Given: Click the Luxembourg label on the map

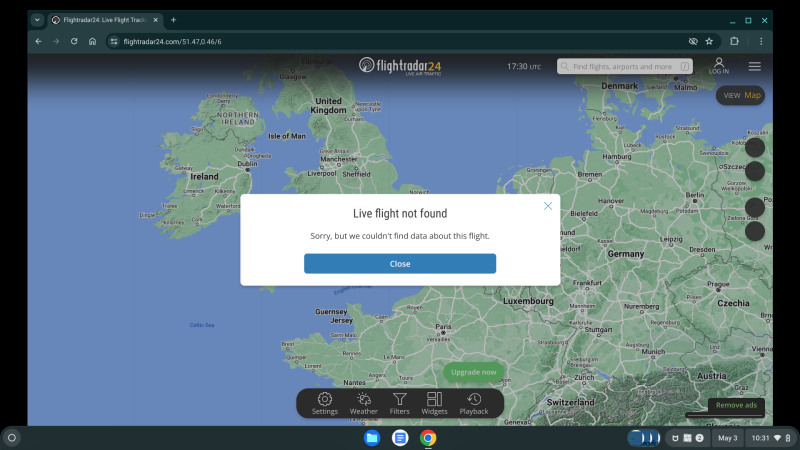Looking at the screenshot, I should click(528, 301).
